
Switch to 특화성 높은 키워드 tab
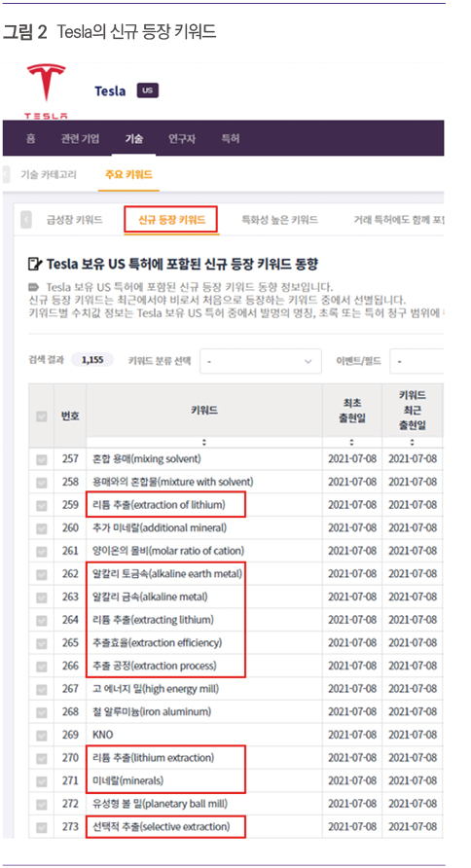(x=279, y=220)
